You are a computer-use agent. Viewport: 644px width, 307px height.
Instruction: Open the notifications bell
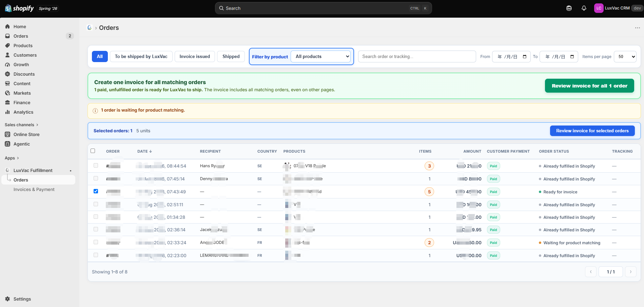[x=584, y=8]
